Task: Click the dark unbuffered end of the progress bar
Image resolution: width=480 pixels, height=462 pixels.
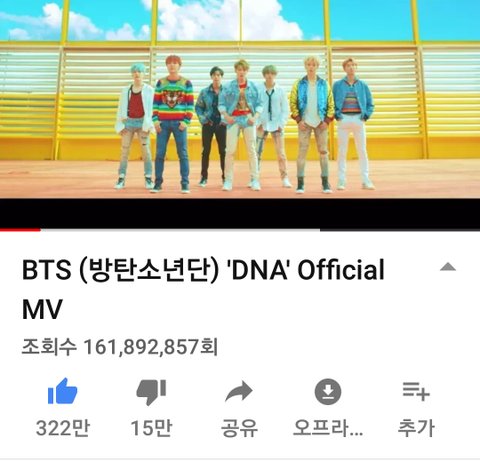Action: tap(400, 229)
